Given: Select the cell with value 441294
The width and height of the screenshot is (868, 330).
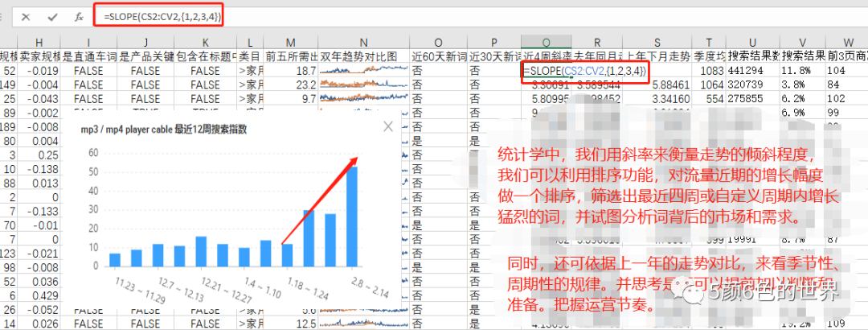Looking at the screenshot, I should 752,71.
